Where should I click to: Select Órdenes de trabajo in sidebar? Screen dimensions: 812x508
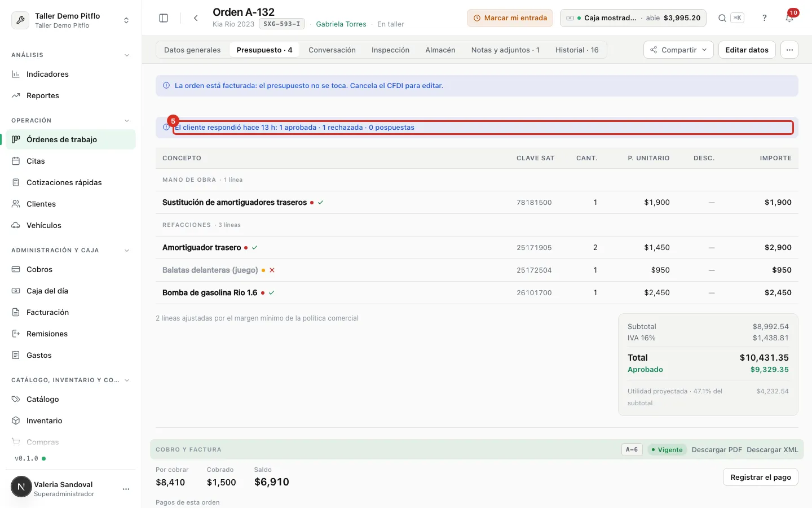point(70,139)
